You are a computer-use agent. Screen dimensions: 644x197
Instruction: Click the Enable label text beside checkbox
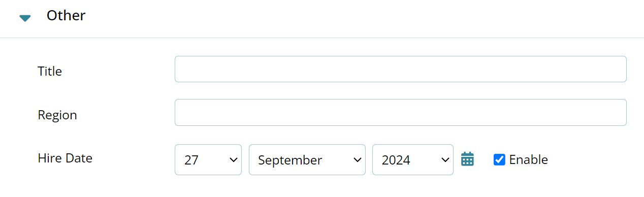click(529, 160)
